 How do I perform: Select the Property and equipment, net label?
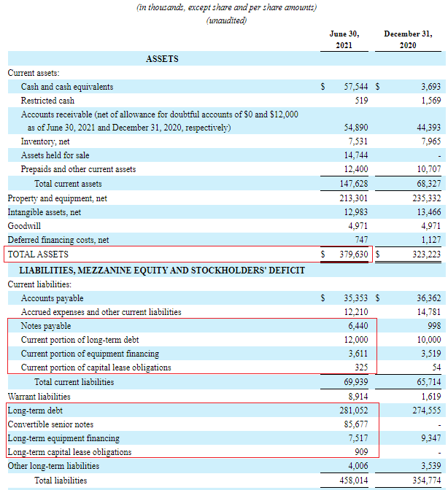[x=57, y=198]
